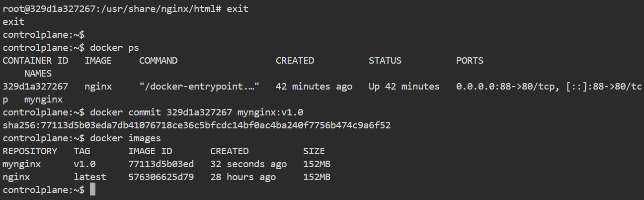Click image ID 576306625d79
The height and width of the screenshot is (200, 644).
tap(161, 177)
